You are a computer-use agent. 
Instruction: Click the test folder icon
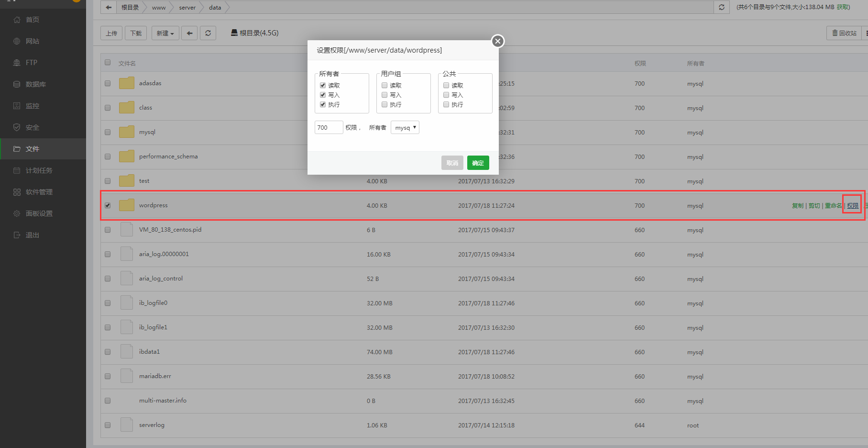click(127, 181)
